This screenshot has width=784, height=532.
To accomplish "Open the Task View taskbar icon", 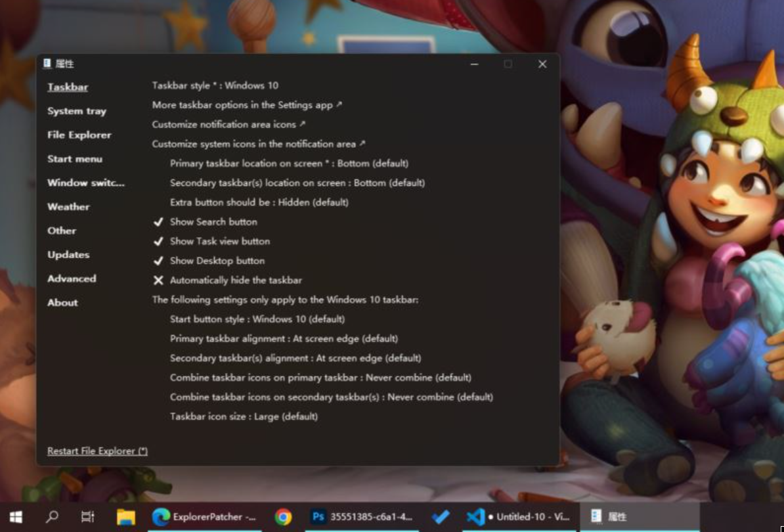I will tap(87, 517).
